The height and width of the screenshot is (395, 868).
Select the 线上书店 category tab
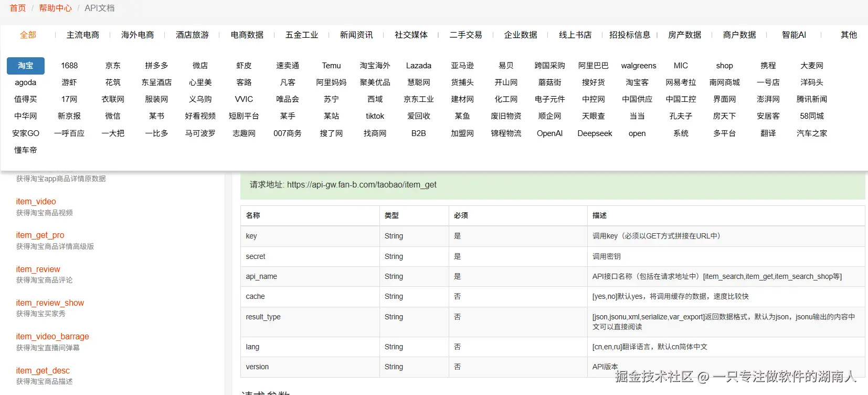[575, 35]
